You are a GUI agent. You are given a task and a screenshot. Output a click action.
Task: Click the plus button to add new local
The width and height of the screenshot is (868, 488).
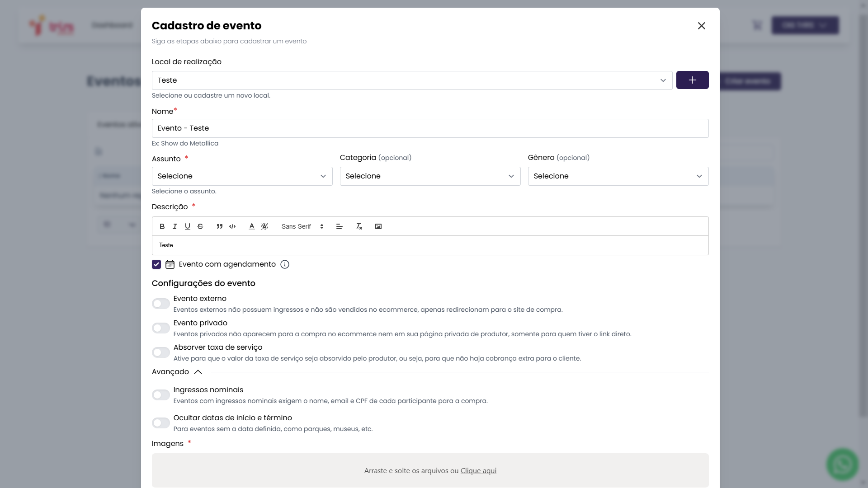click(x=692, y=80)
